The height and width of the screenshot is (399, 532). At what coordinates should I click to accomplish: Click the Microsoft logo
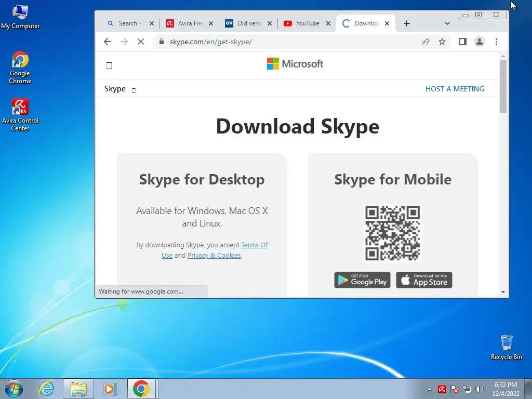tap(295, 64)
